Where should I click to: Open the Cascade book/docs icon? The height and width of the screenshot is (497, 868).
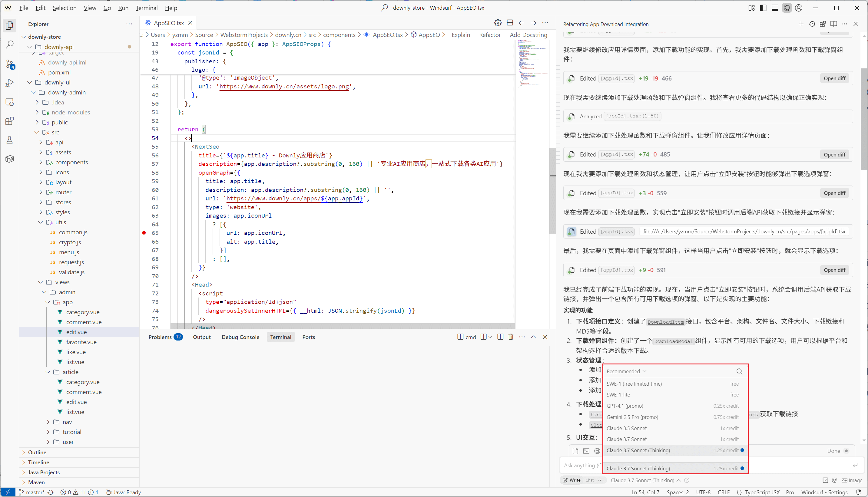pos(834,24)
